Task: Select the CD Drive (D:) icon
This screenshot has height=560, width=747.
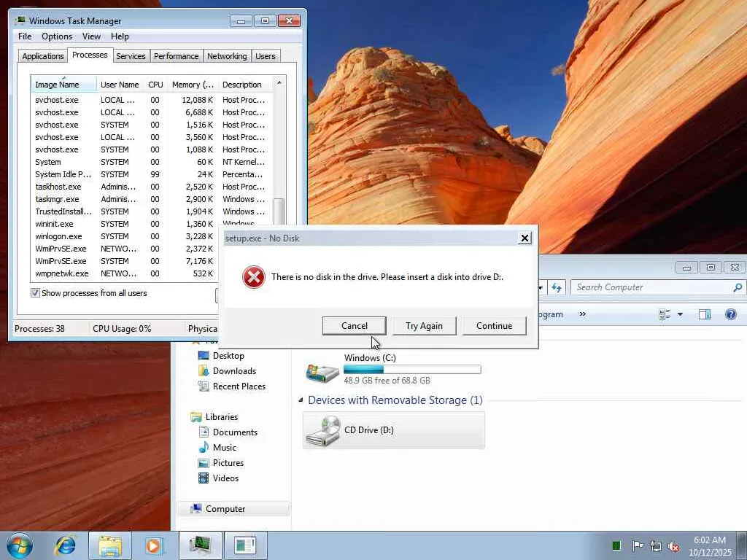Action: click(322, 430)
